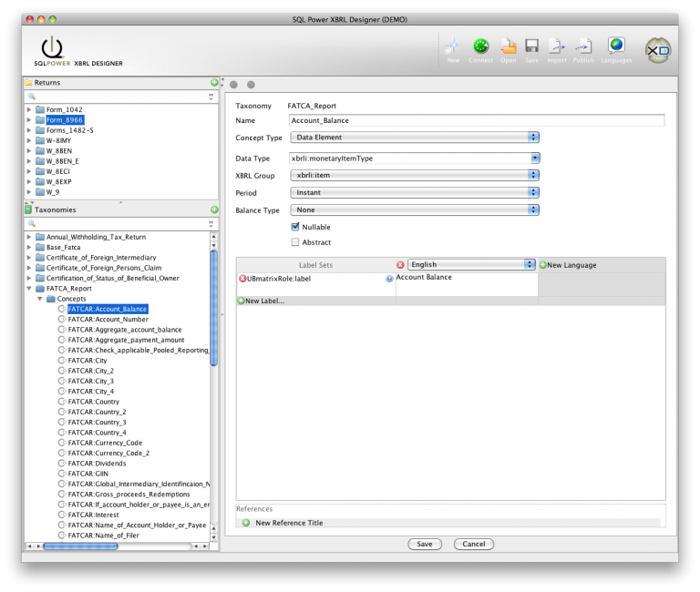Click the FATCAR:Account_Number concept icon

click(62, 319)
